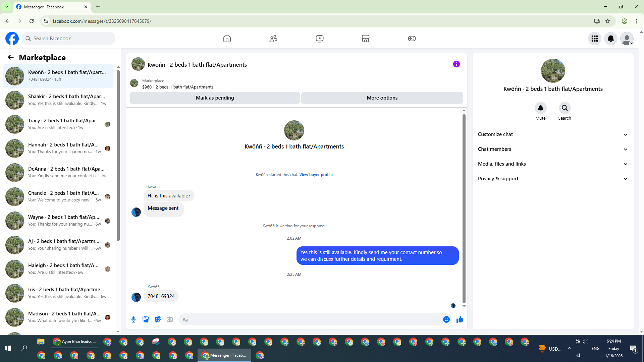Screen dimensions: 644x362
Task: Click the purple conversation info icon
Action: pyautogui.click(x=456, y=64)
